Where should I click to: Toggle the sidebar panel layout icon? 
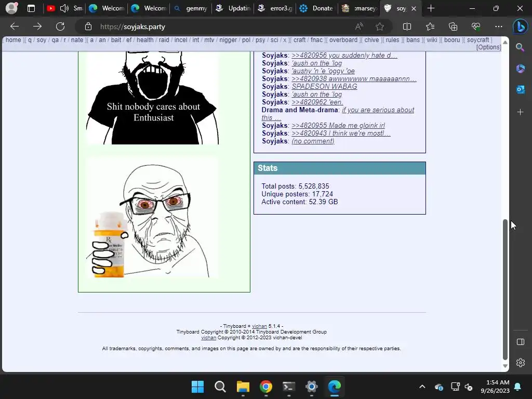[x=521, y=342]
